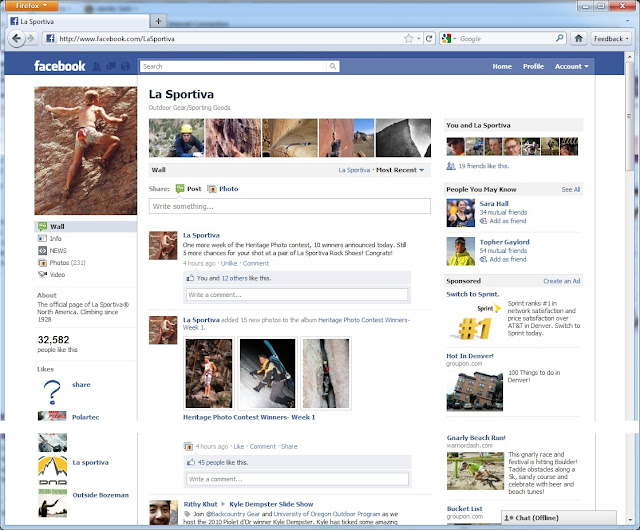640x530 pixels.
Task: Open the yellow helmet climber photo thumbnail
Action: [176, 138]
